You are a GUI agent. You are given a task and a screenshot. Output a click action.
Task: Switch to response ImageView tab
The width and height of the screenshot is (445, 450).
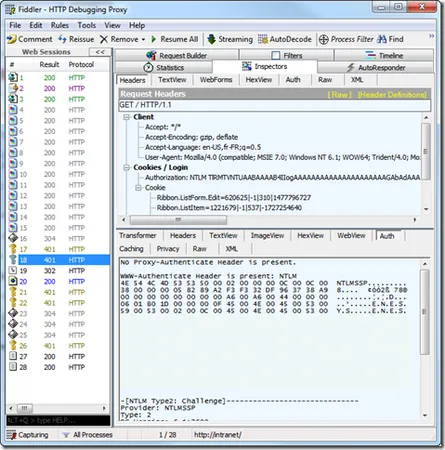click(267, 236)
